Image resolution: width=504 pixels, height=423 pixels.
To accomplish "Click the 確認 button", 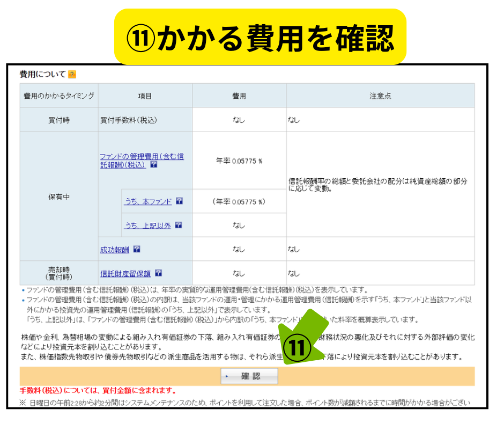I will [249, 376].
